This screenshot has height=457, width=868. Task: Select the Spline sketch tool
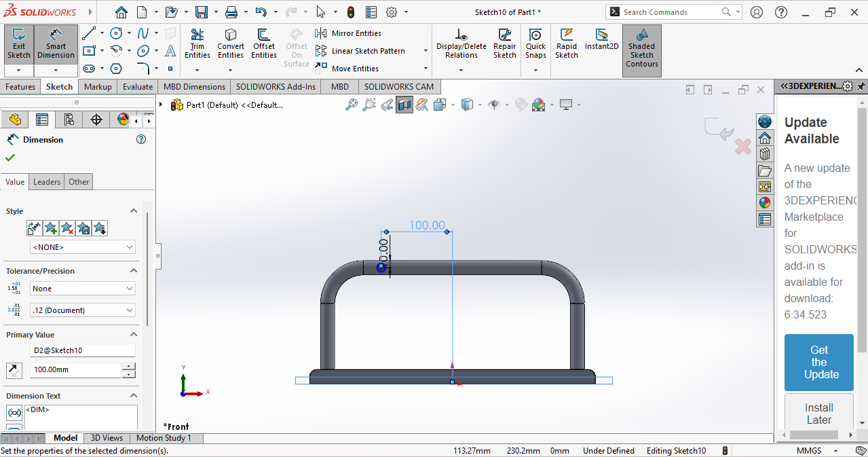143,33
